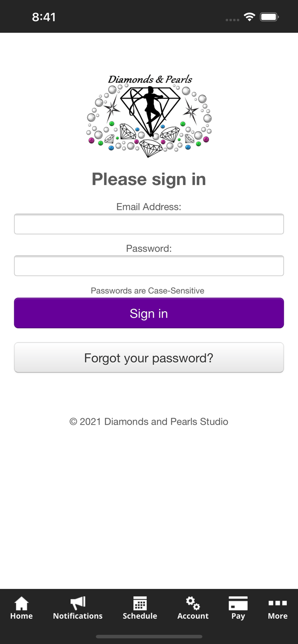
Task: Tap the Password label text
Action: [149, 248]
